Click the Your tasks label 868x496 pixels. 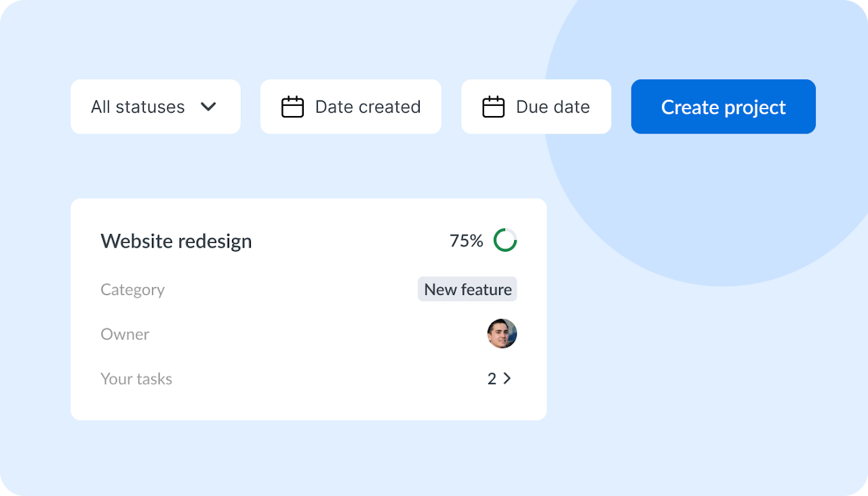[x=136, y=379]
